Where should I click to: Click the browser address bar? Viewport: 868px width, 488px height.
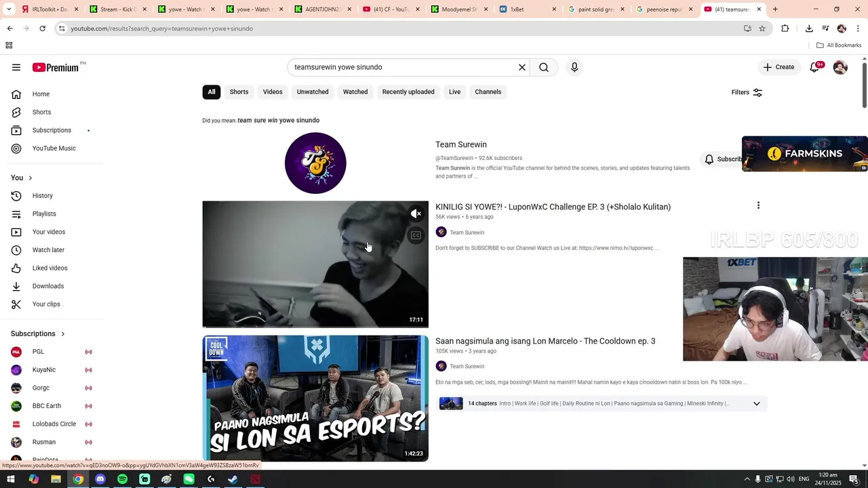point(400,28)
